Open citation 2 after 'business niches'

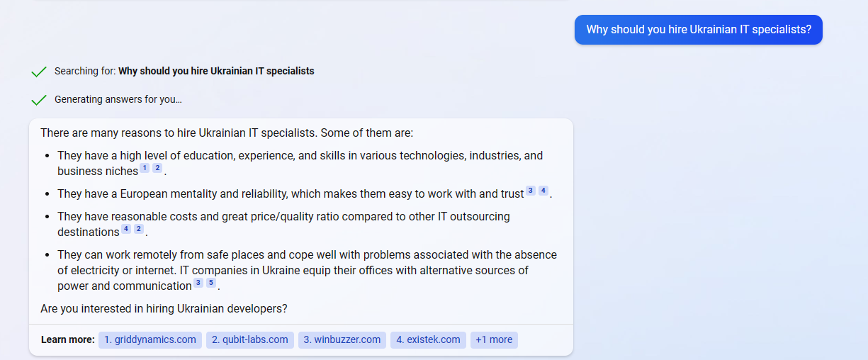(157, 168)
